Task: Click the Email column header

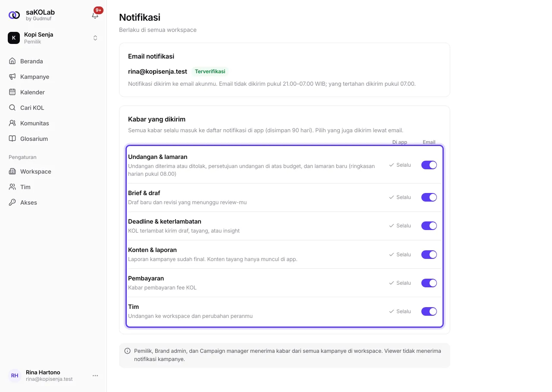Action: tap(429, 142)
